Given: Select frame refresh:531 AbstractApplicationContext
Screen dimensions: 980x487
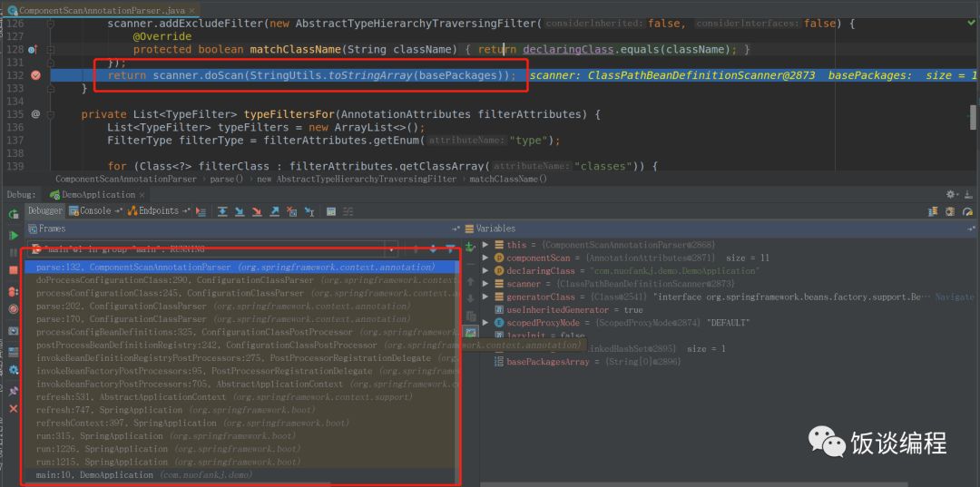Looking at the screenshot, I should point(242,397).
